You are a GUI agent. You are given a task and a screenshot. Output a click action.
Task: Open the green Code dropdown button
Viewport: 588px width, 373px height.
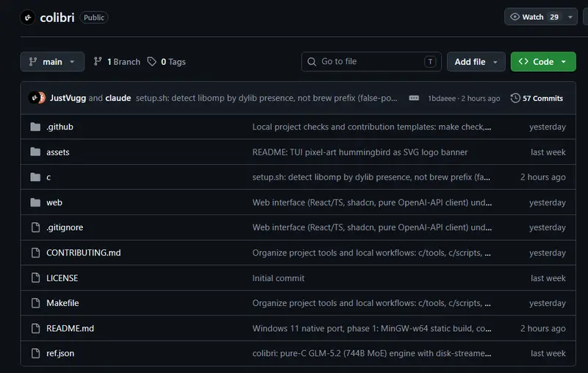(543, 62)
